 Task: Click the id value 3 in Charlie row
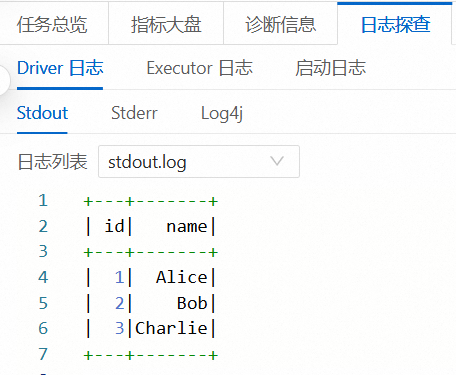point(119,328)
